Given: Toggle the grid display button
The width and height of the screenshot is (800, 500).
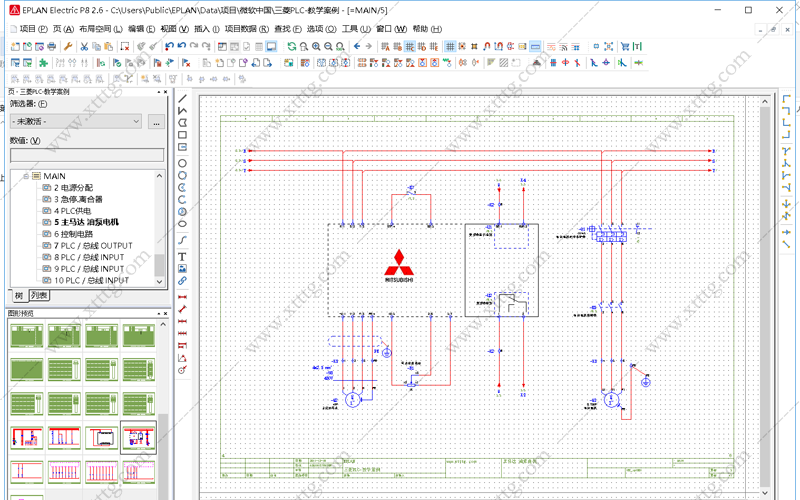Looking at the screenshot, I should [x=450, y=46].
